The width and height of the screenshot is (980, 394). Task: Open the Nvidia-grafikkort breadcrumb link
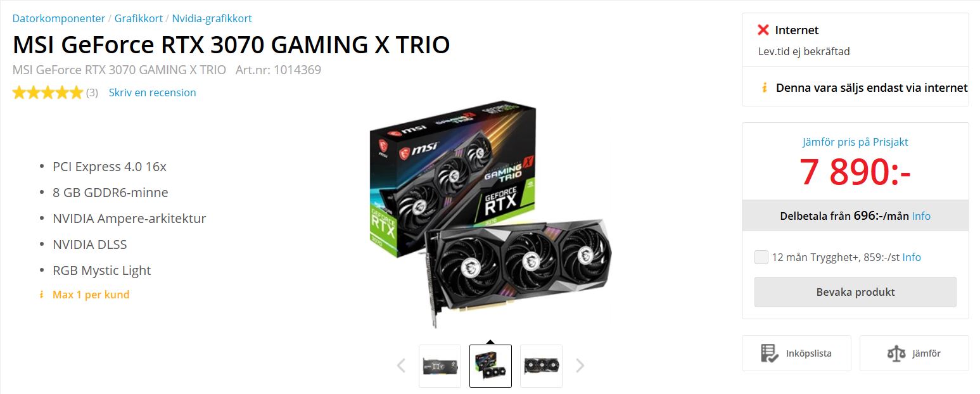tap(212, 18)
